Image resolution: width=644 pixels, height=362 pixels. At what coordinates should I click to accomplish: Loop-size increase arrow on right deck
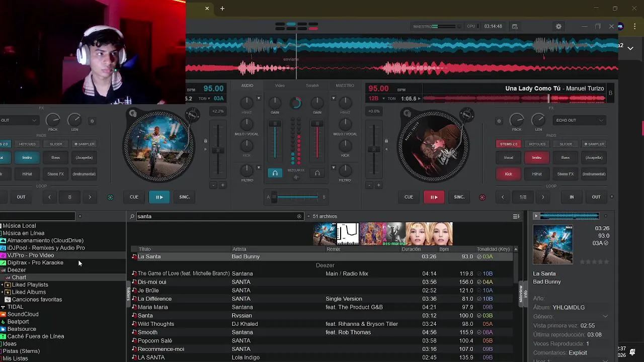(543, 197)
